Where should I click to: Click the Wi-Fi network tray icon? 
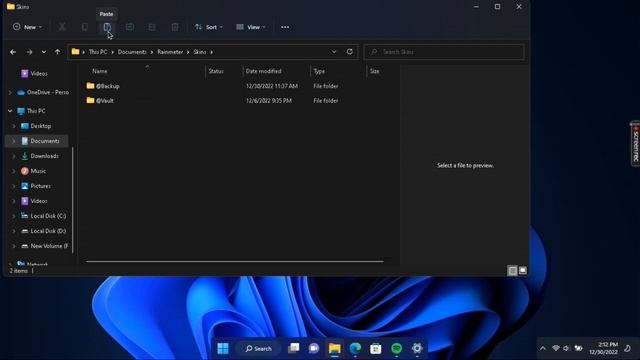click(x=556, y=349)
